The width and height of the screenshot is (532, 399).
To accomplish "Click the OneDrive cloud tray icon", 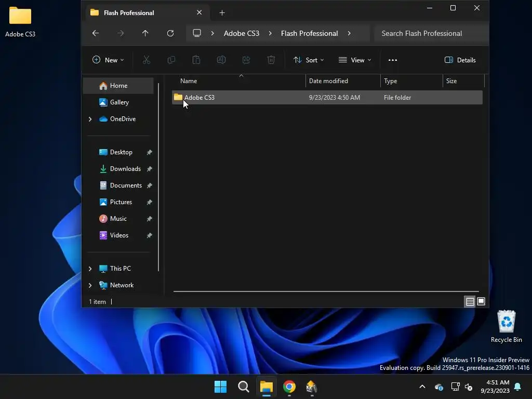I will (x=438, y=387).
